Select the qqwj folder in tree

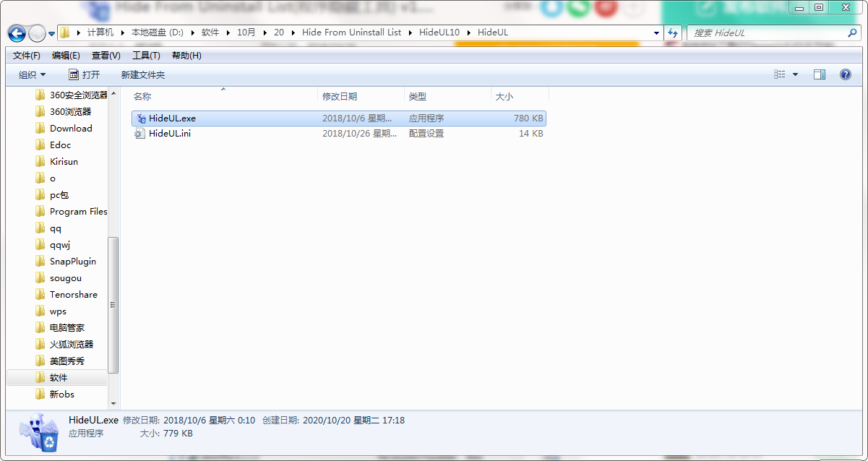pos(53,244)
